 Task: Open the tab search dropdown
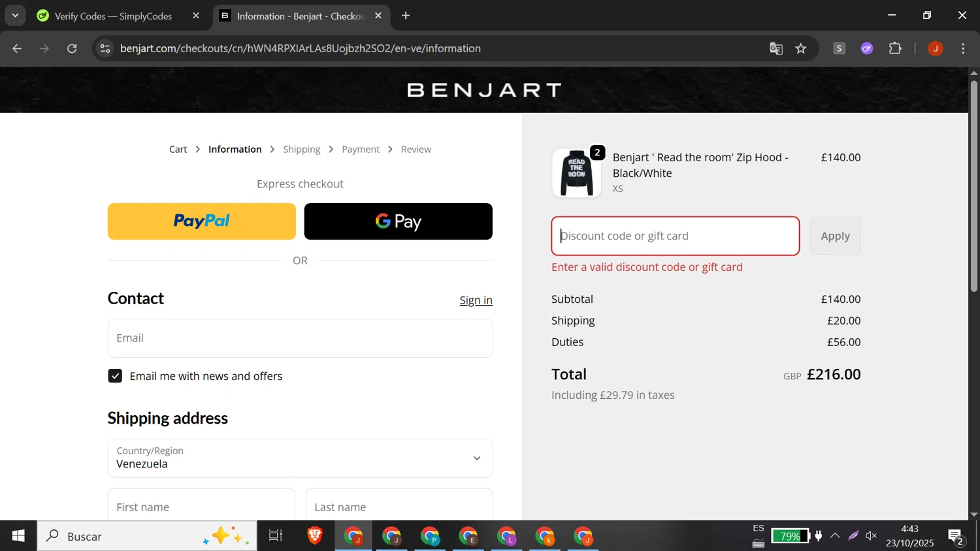[15, 16]
